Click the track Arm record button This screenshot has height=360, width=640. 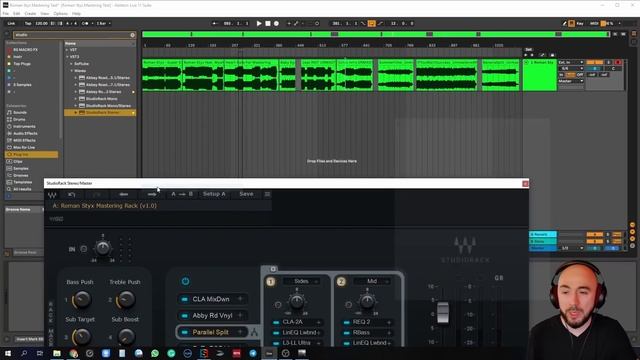[x=618, y=62]
